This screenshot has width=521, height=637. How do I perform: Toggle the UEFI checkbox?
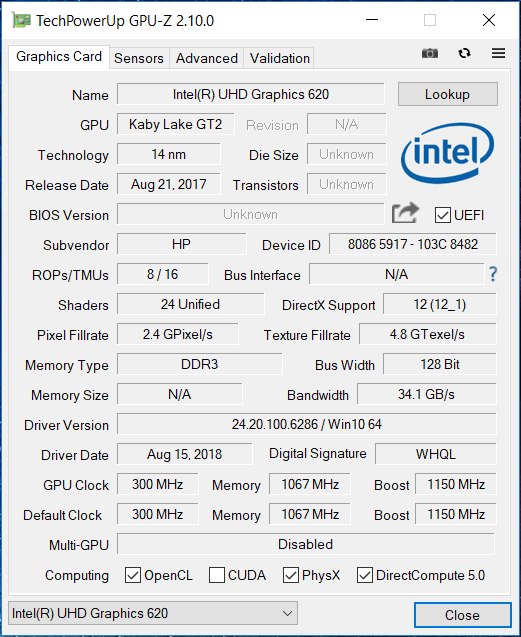(x=443, y=215)
